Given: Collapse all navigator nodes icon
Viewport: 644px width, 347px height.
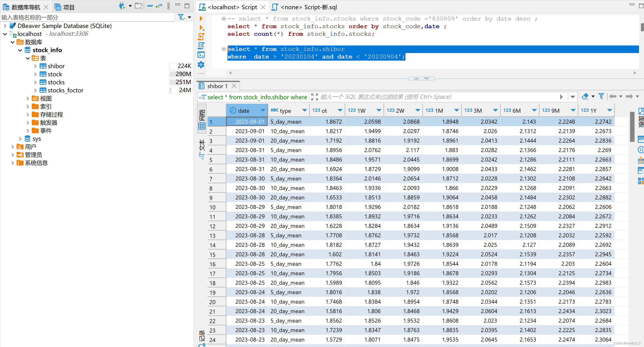Looking at the screenshot, I should pyautogui.click(x=150, y=6).
